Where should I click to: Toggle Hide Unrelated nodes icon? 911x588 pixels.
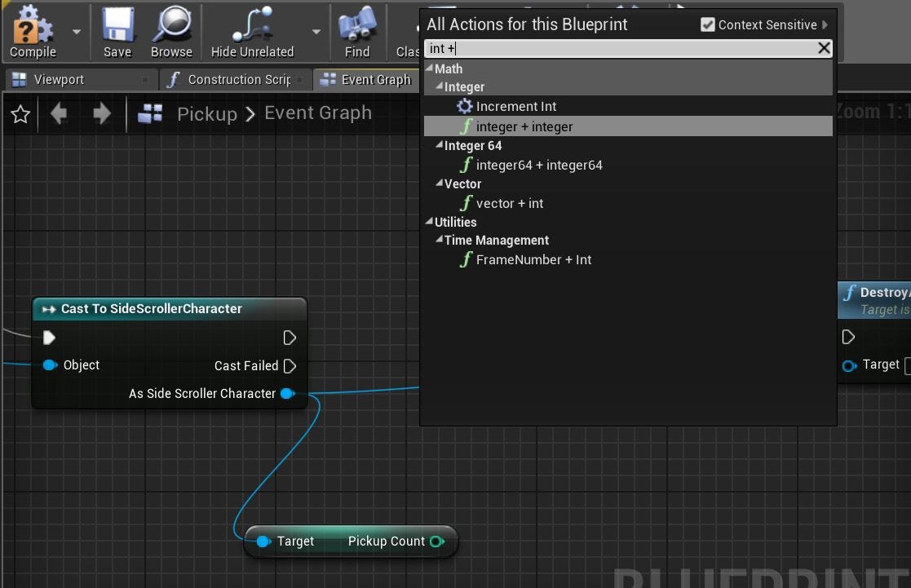click(x=252, y=25)
